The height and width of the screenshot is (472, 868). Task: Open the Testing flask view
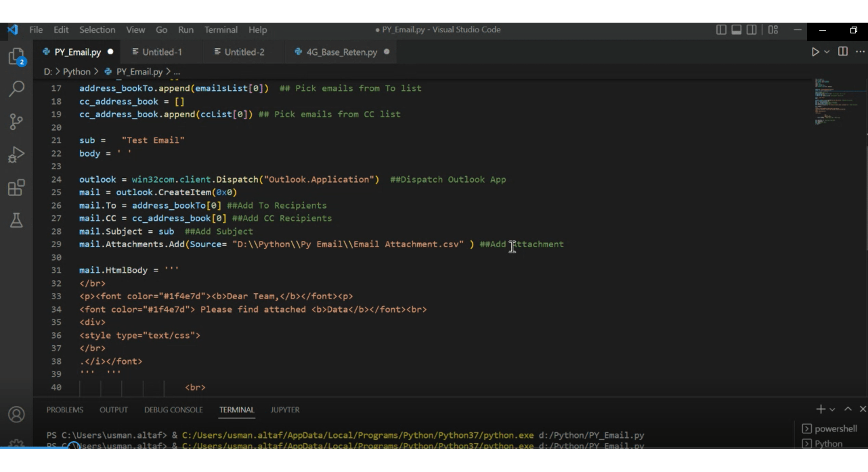click(x=16, y=220)
